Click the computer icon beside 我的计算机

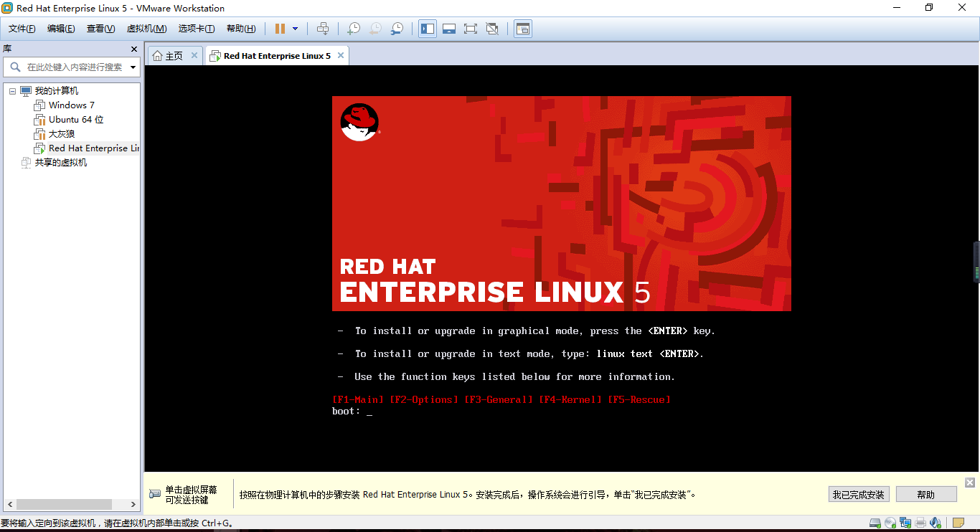coord(26,91)
